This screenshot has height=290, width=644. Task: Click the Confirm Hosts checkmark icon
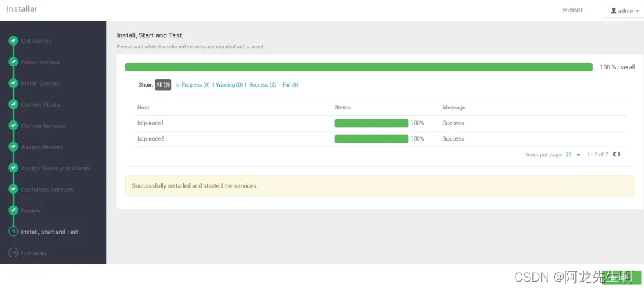pyautogui.click(x=14, y=105)
